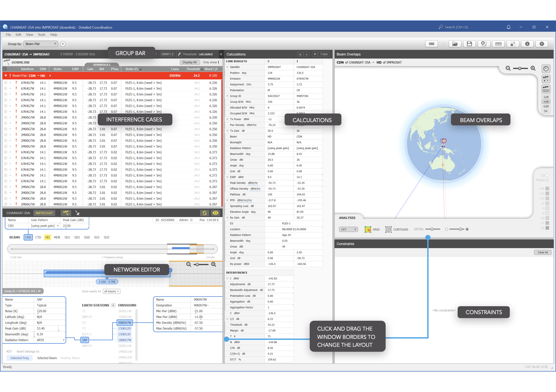Select the 150KG2D emission
Image resolution: width=556 pixels, height=392 pixels.
[124, 329]
